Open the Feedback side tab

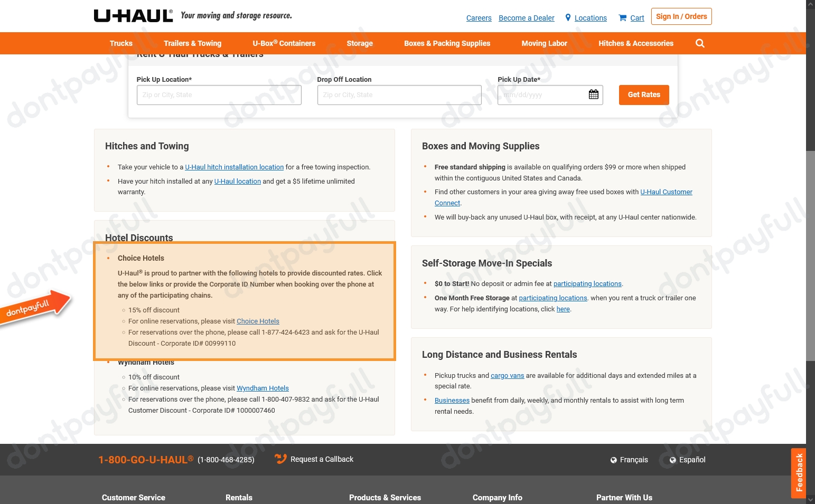tap(799, 473)
